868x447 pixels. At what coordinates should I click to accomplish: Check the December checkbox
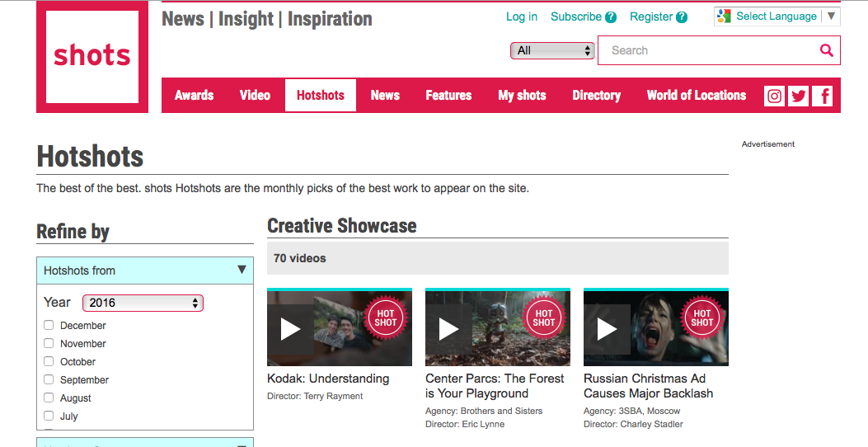tap(49, 325)
